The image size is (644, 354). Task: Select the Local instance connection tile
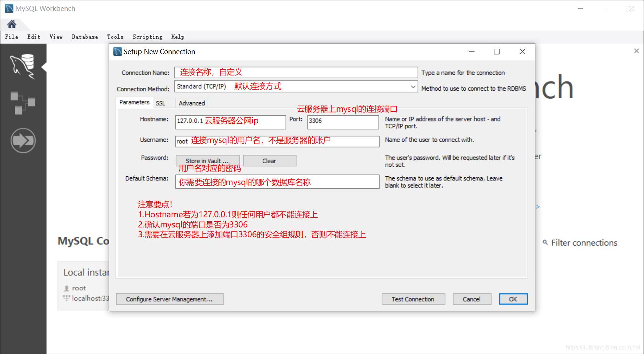pyautogui.click(x=83, y=285)
